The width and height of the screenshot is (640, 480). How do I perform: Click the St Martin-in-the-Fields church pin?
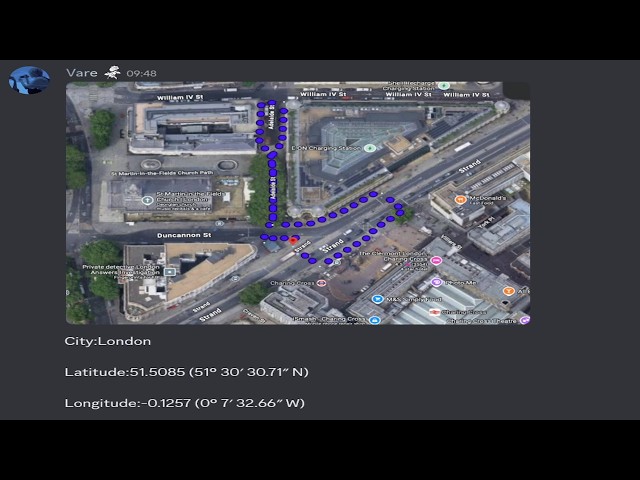pyautogui.click(x=147, y=200)
